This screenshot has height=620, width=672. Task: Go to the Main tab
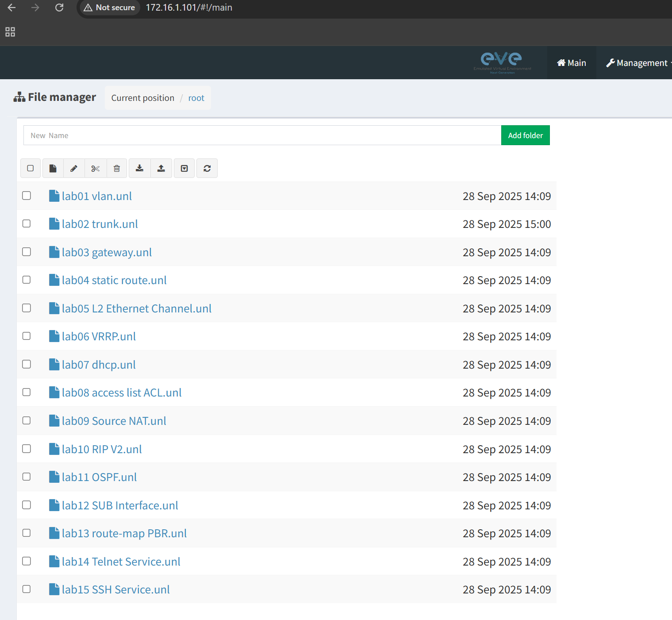tap(572, 63)
